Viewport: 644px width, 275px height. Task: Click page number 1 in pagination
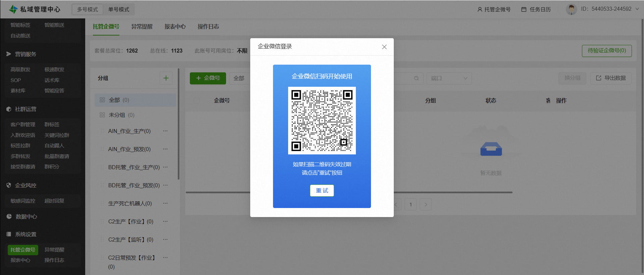[411, 204]
